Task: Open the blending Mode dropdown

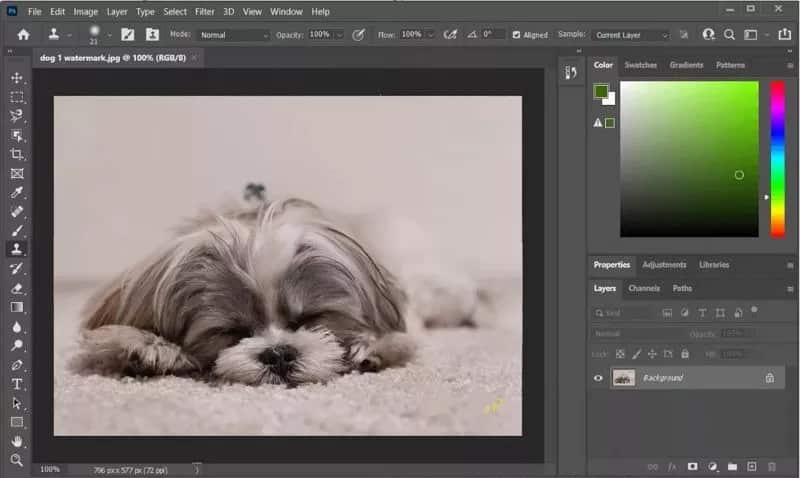Action: (x=234, y=35)
